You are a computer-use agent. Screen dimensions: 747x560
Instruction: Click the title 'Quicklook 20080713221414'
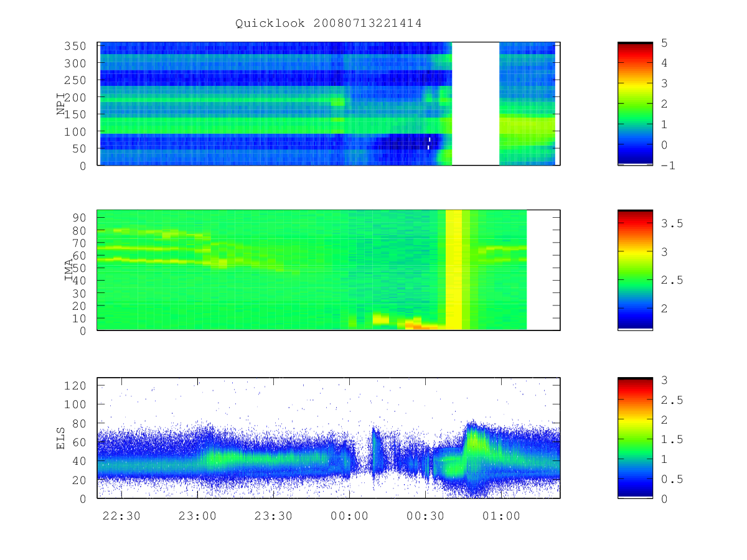(328, 24)
